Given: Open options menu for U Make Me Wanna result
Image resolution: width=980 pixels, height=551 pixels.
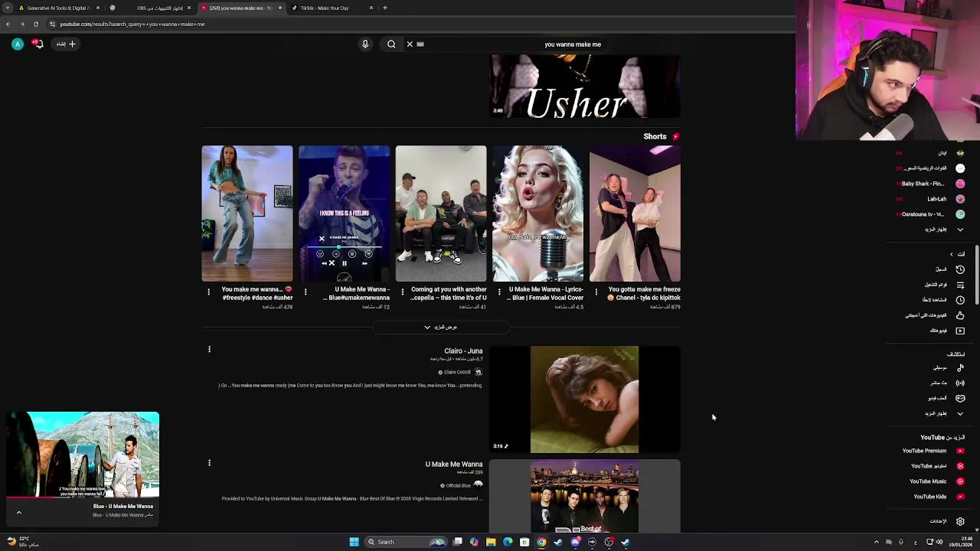Looking at the screenshot, I should (209, 463).
